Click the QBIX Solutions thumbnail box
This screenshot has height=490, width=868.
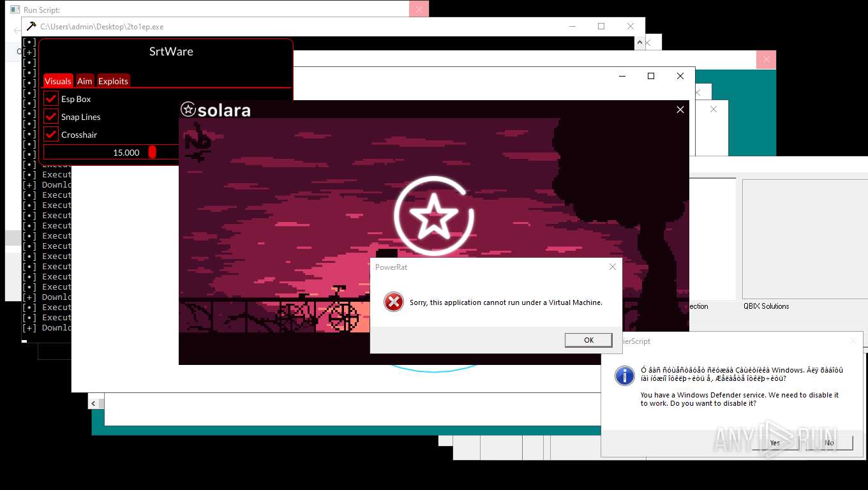[x=805, y=239]
